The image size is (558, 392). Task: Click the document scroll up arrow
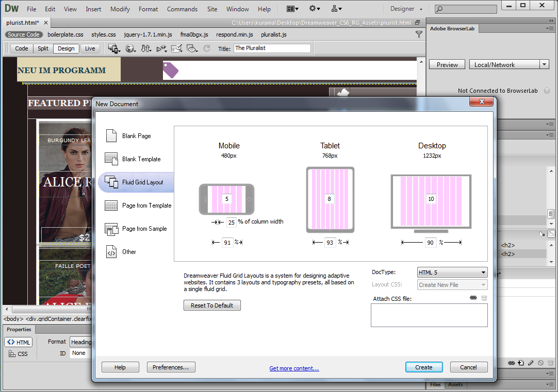pyautogui.click(x=421, y=62)
